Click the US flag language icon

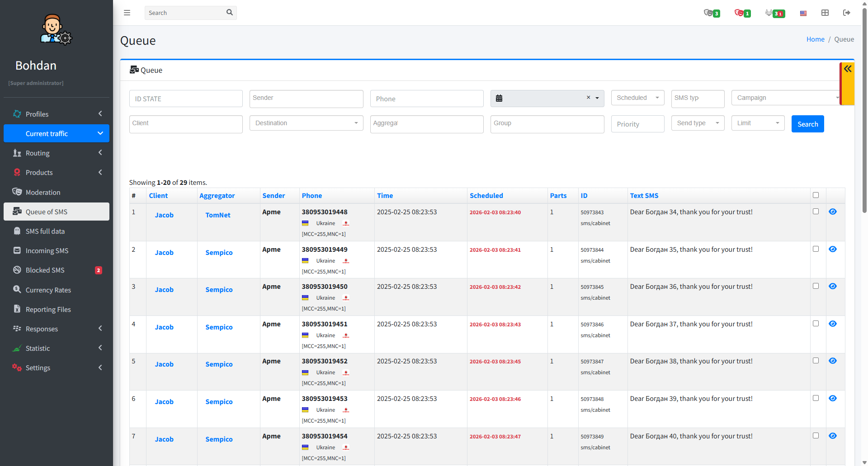tap(803, 13)
